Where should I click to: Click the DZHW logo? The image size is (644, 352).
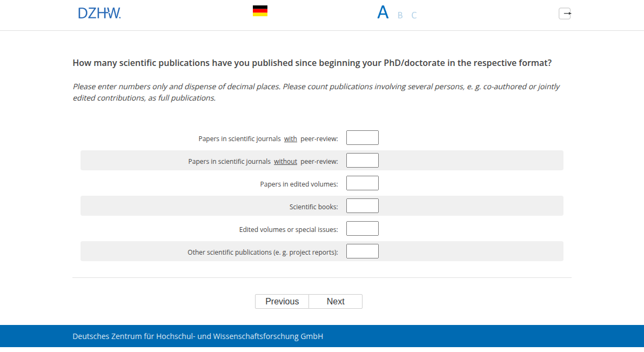pos(99,13)
